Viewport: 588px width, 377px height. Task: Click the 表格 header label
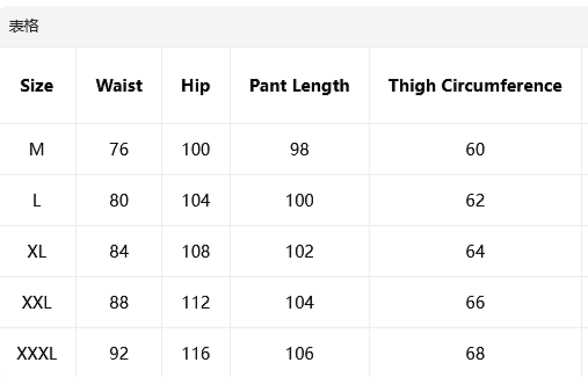(23, 26)
